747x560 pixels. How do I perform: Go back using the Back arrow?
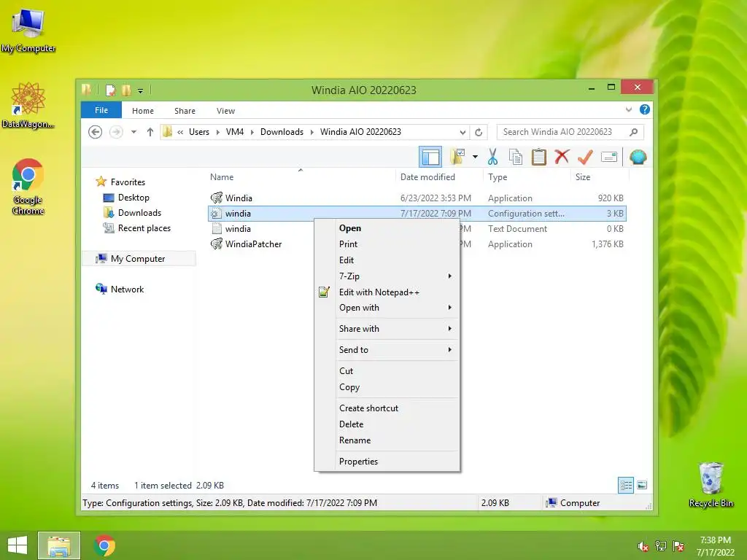click(96, 132)
